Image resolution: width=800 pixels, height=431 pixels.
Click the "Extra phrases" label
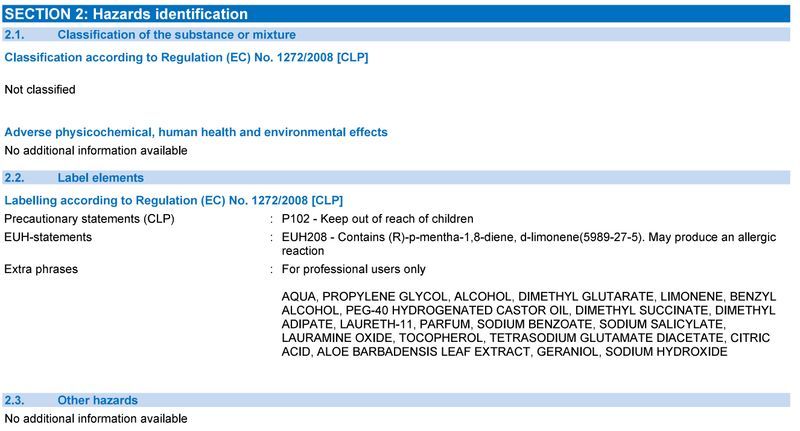41,269
